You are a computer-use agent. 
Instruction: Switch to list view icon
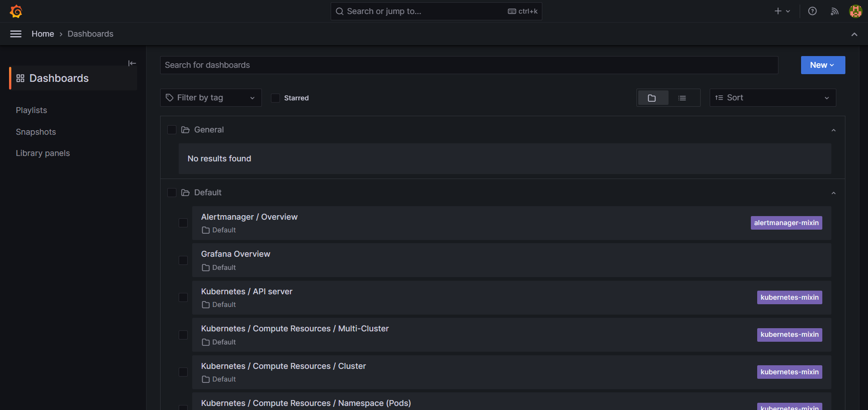682,98
